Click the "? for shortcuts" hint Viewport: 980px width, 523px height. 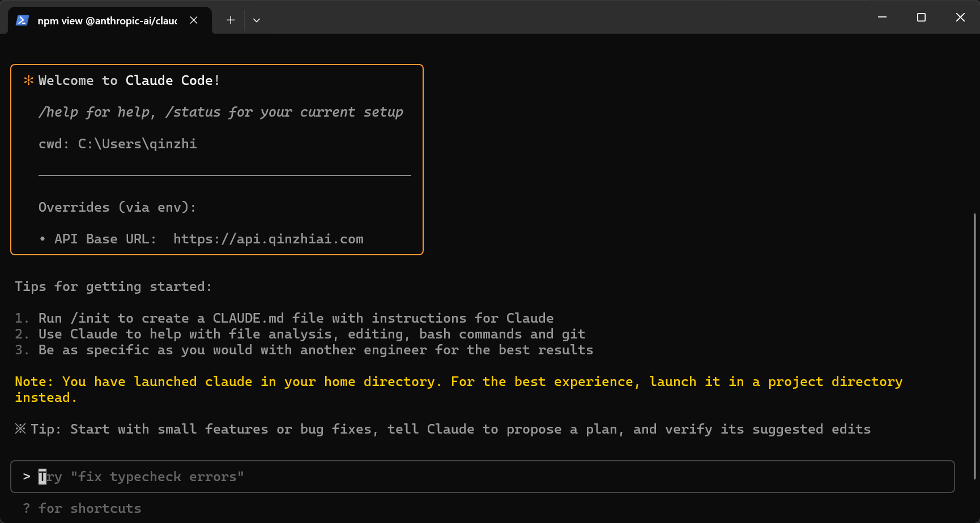point(82,508)
